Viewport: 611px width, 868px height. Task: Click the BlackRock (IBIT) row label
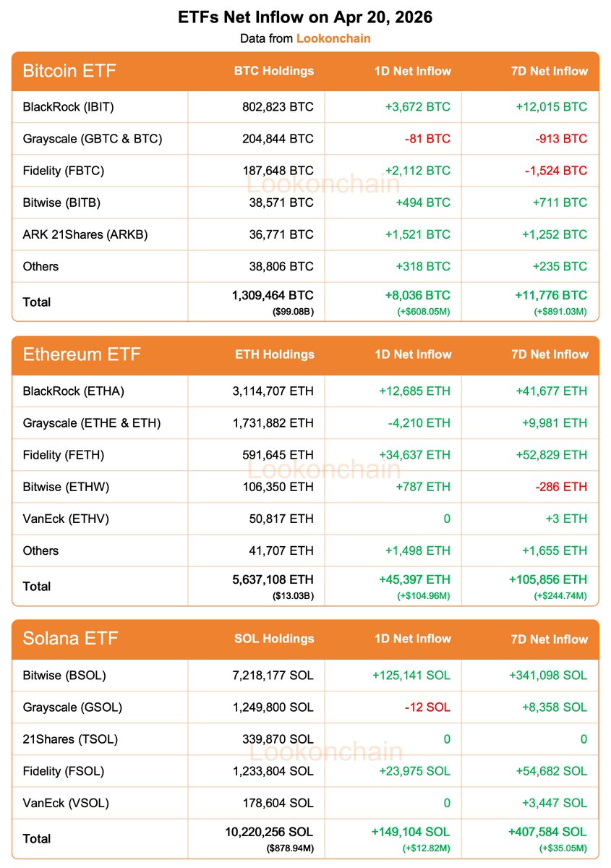coord(69,107)
